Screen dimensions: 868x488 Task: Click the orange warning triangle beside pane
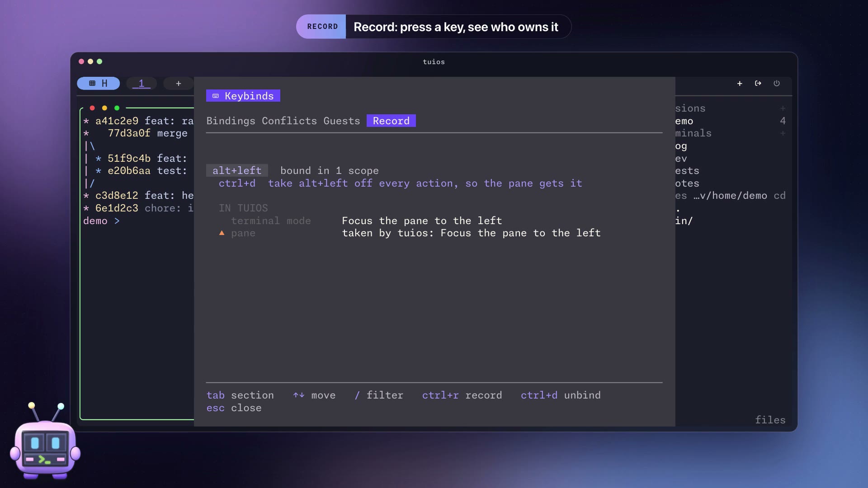222,233
